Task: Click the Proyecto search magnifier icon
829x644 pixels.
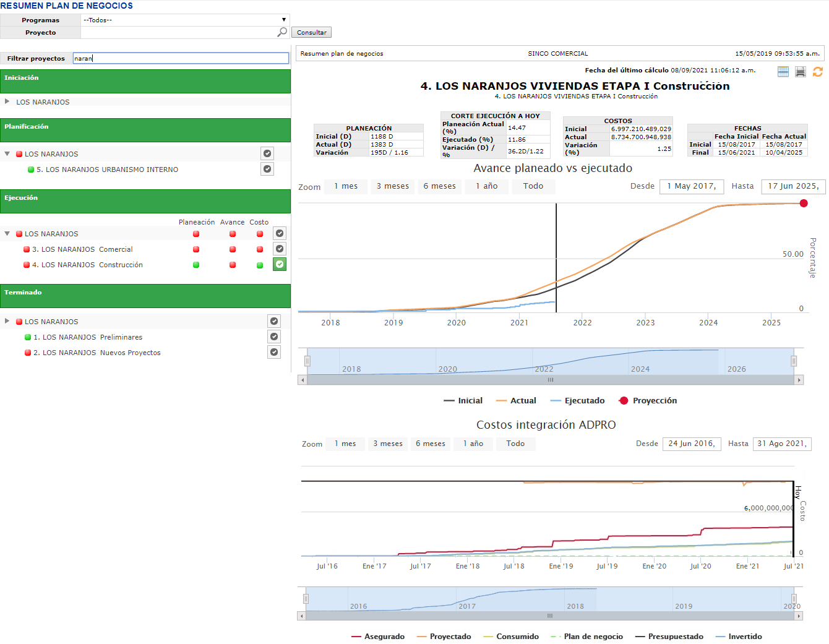Action: (282, 32)
